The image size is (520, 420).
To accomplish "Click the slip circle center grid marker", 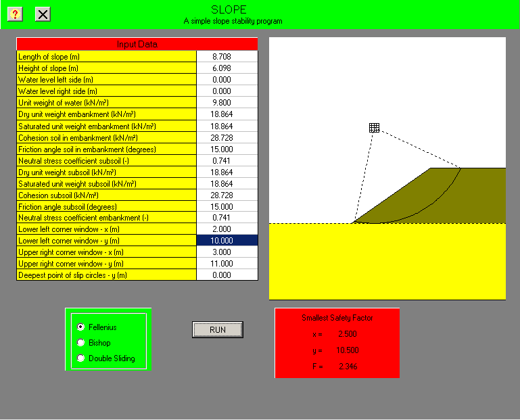I will (374, 128).
